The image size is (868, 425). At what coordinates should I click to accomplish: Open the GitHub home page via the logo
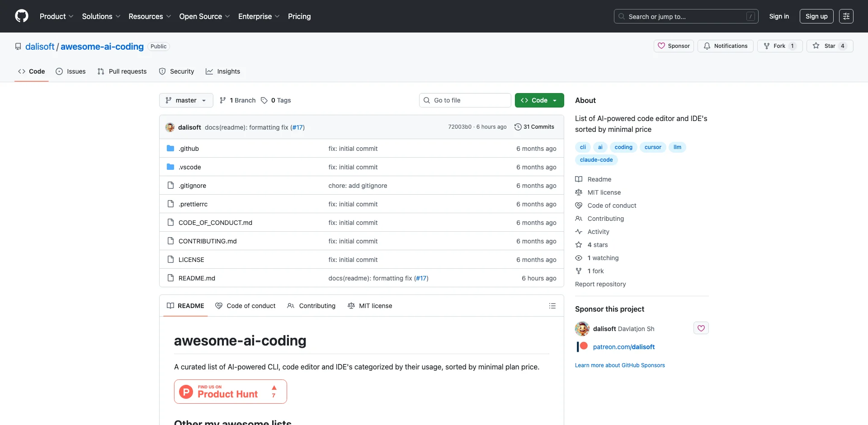pyautogui.click(x=21, y=16)
